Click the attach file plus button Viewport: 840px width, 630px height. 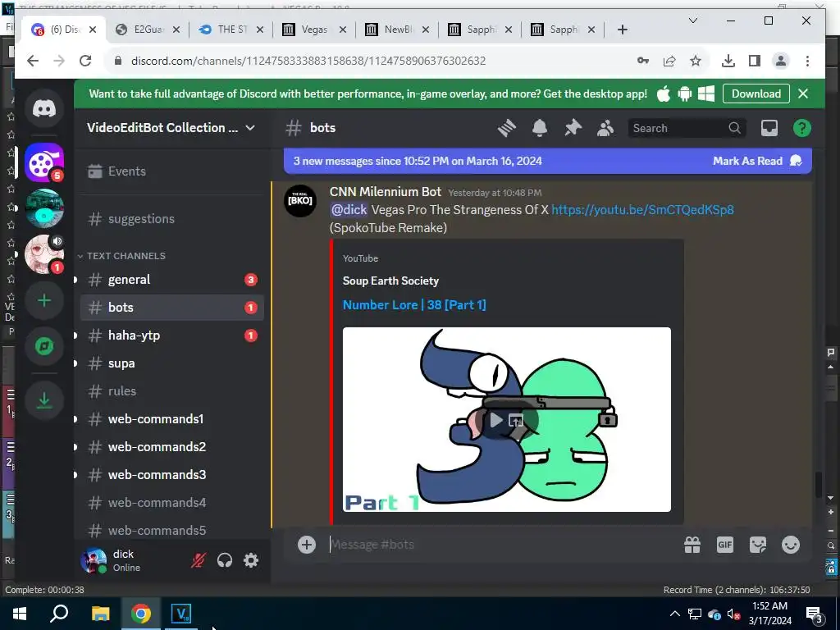pyautogui.click(x=307, y=545)
